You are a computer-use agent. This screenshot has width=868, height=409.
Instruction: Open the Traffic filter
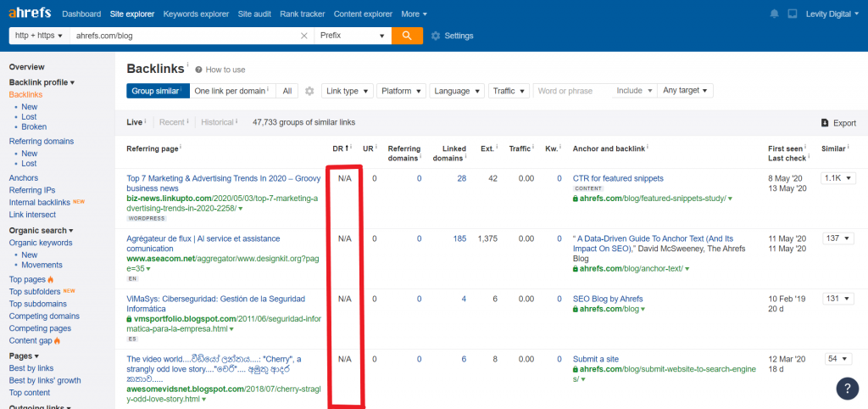(x=509, y=91)
